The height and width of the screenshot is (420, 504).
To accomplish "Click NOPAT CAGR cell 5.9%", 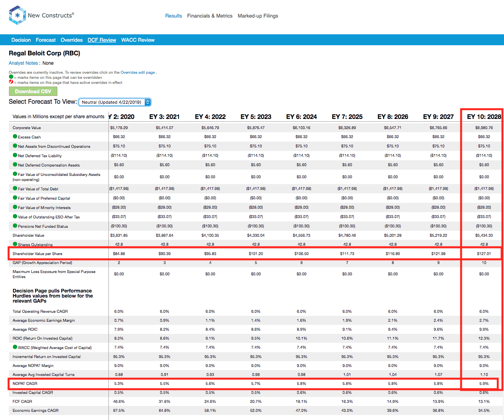I will point(484,383).
